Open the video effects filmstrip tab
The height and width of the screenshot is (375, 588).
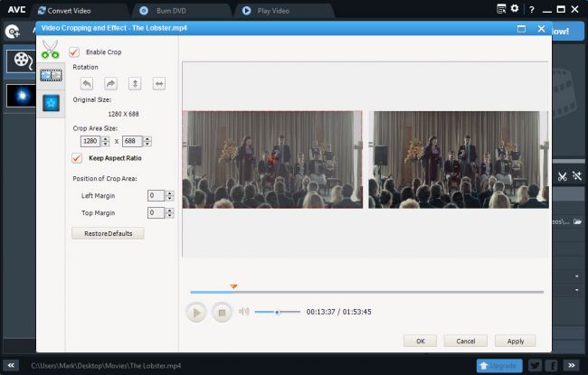tap(51, 75)
